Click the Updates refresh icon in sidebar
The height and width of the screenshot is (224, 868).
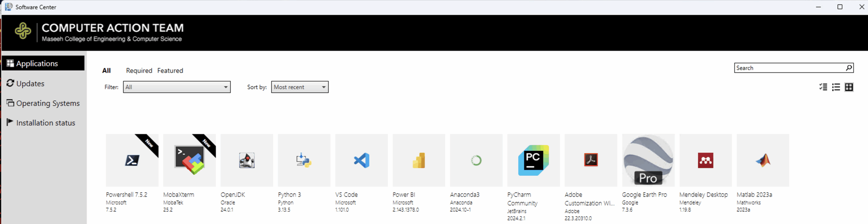(x=10, y=83)
